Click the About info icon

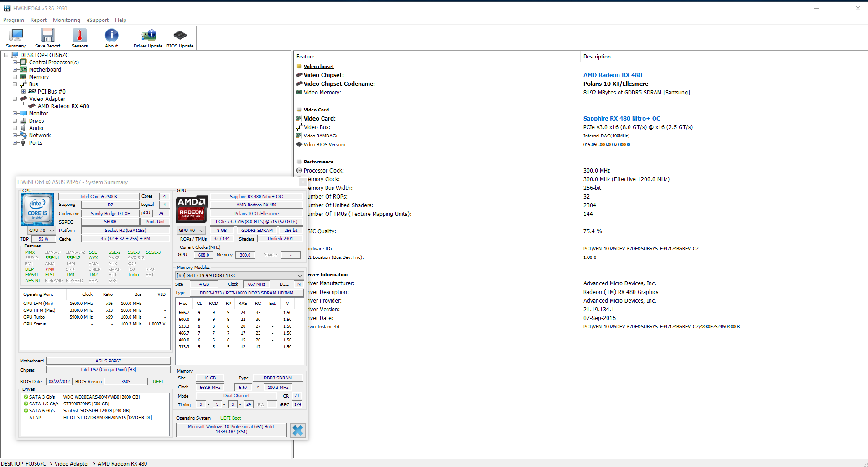pyautogui.click(x=111, y=35)
